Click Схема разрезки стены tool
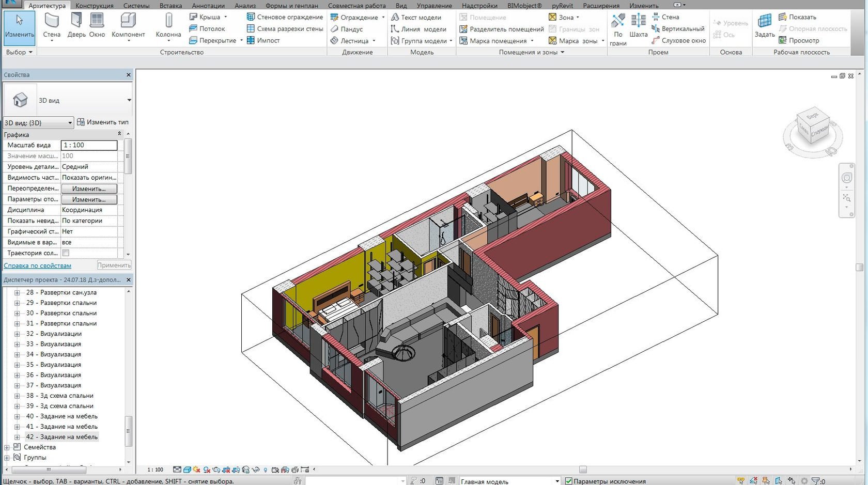Image resolution: width=868 pixels, height=485 pixels. [x=285, y=29]
